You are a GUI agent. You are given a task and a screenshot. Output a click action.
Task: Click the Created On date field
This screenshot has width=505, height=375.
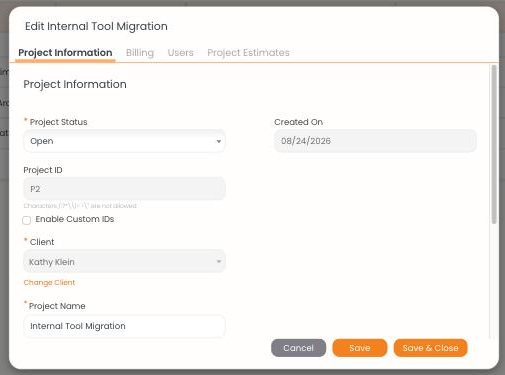point(375,141)
